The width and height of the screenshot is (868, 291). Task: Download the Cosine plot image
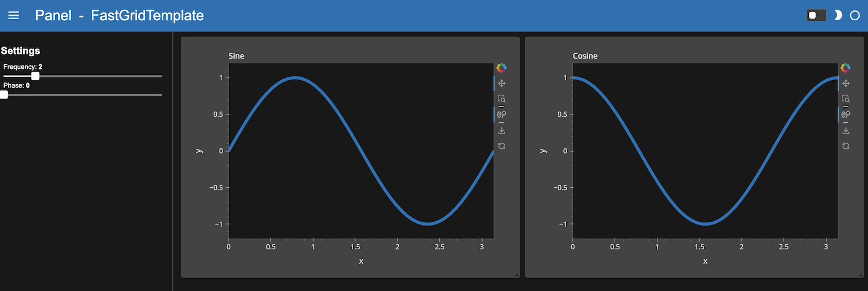click(845, 130)
